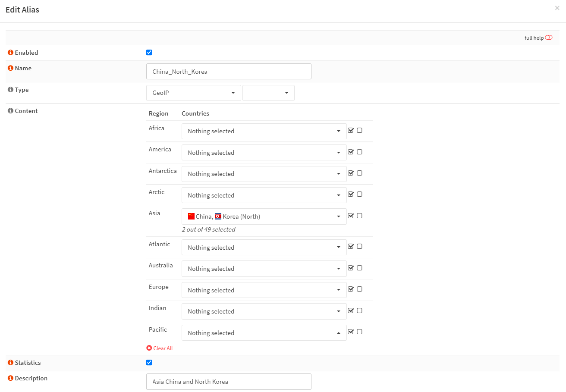Click the Name field containing China_North_Korea
This screenshot has width=566, height=392.
click(x=229, y=72)
